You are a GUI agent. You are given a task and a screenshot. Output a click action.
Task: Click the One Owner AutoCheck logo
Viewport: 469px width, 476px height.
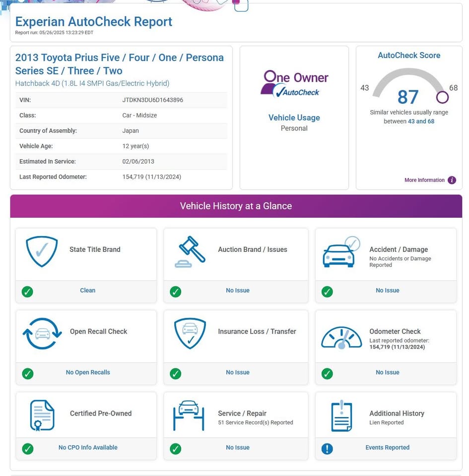pyautogui.click(x=294, y=84)
